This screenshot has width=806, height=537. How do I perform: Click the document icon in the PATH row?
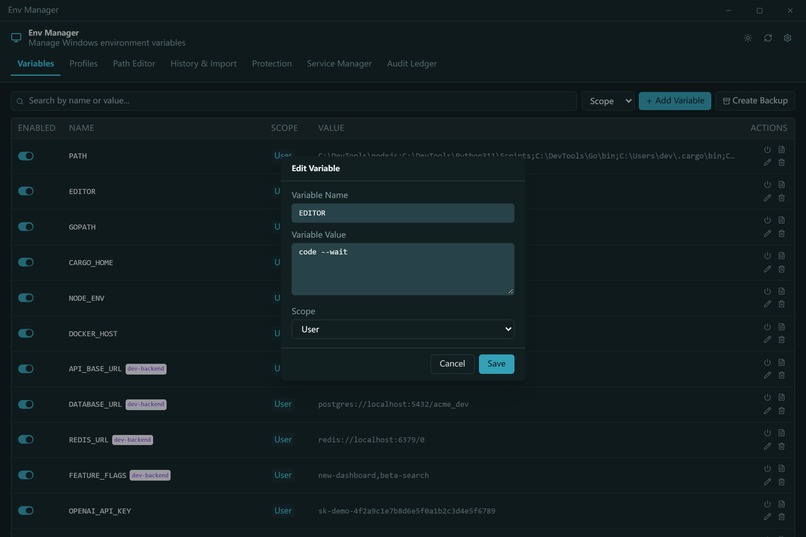coord(781,150)
